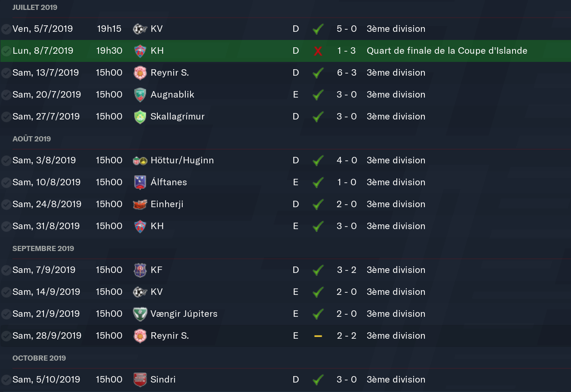
Task: Click the Skallagrímur club crest
Action: coord(140,116)
